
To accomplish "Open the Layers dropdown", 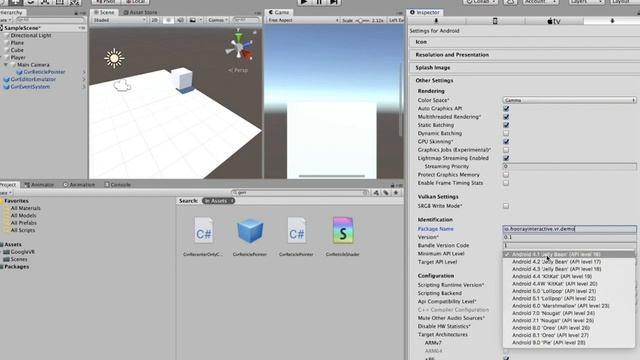I will (586, 2).
